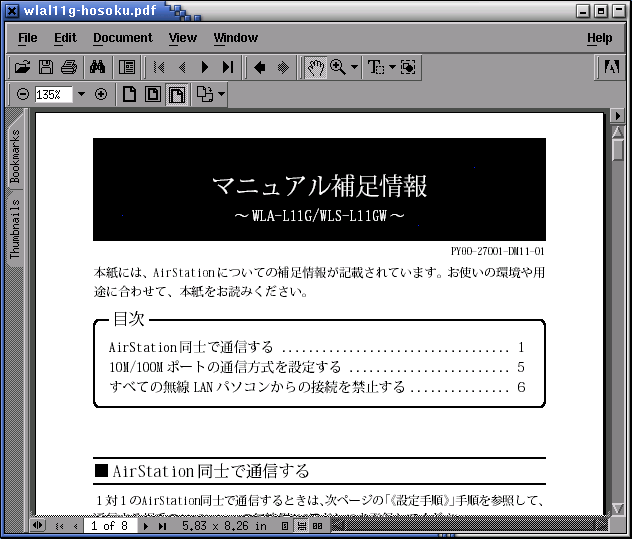Open contents entry 'すべての無線 LAN パソコンからの接続を禁止する'
The width and height of the screenshot is (632, 539).
click(317, 387)
